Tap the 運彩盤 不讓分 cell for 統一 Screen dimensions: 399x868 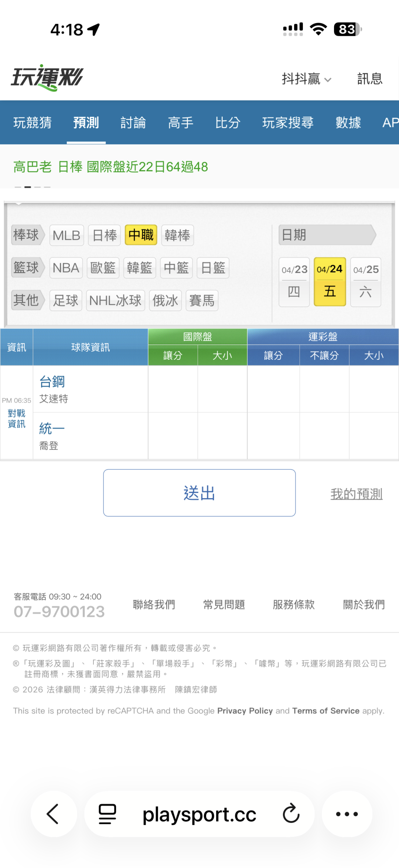(x=324, y=436)
